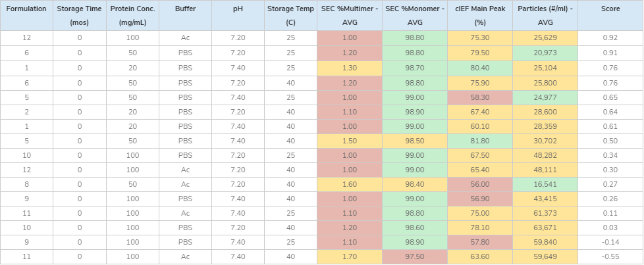644x265 pixels.
Task: Click the Formulation column header
Action: pos(26,16)
